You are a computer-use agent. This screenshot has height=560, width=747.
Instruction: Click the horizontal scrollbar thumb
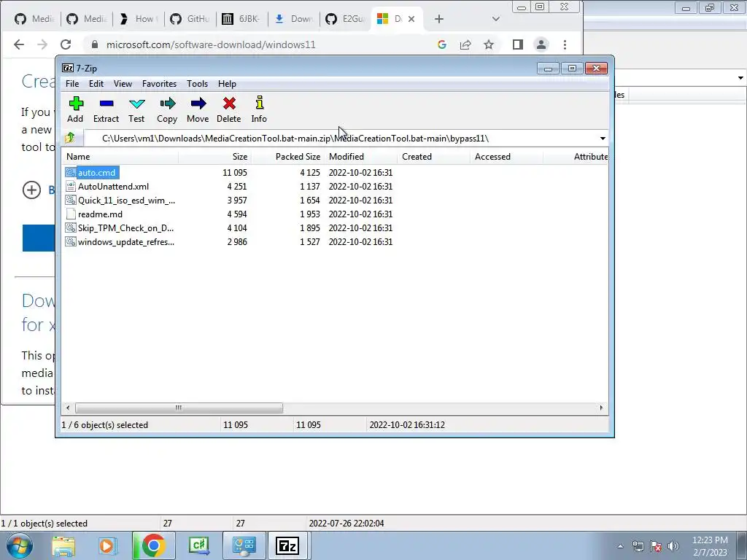pyautogui.click(x=179, y=408)
